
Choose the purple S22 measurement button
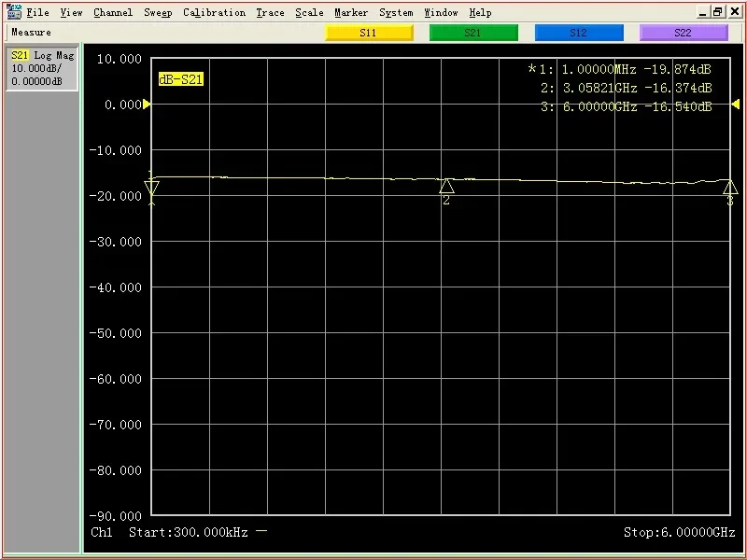[683, 33]
